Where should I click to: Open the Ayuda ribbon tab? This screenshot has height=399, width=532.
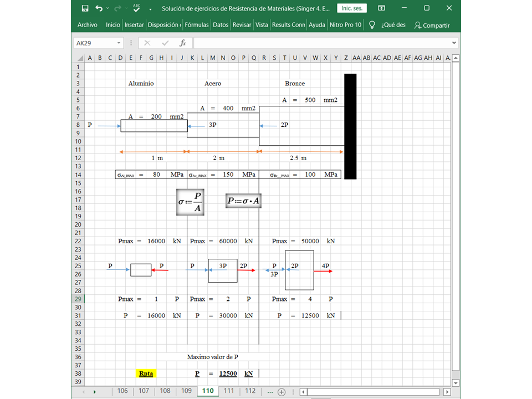(317, 25)
